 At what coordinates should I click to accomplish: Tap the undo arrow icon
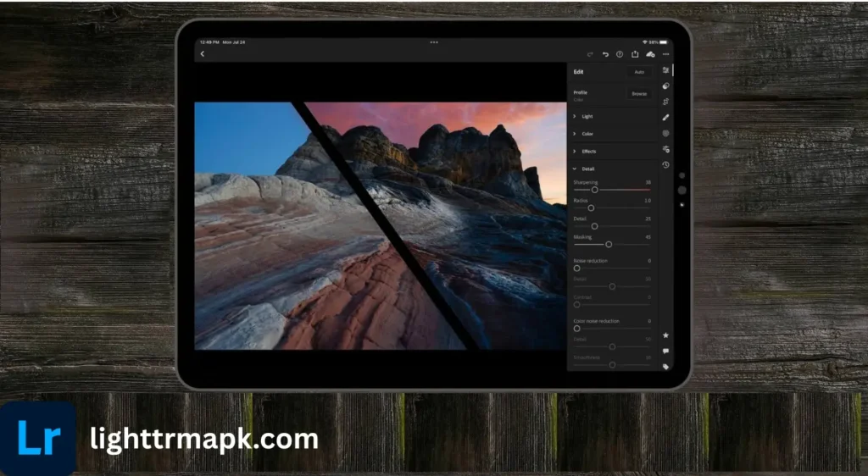click(605, 54)
